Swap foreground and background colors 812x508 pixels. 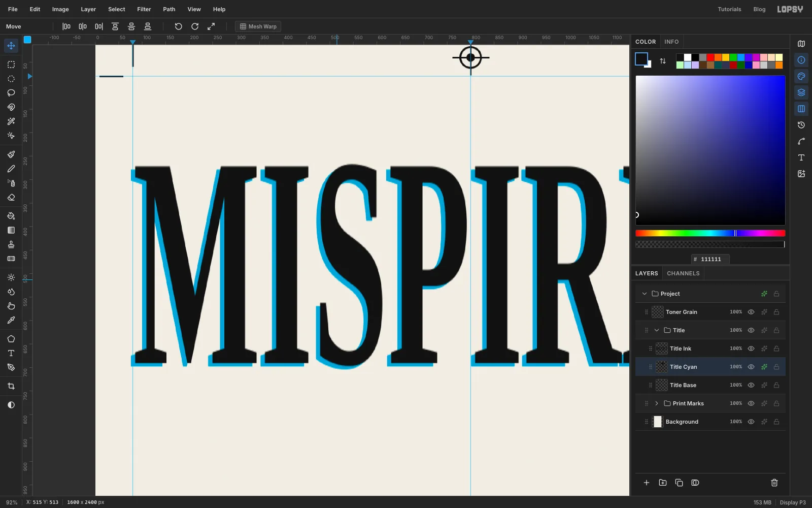(x=663, y=61)
